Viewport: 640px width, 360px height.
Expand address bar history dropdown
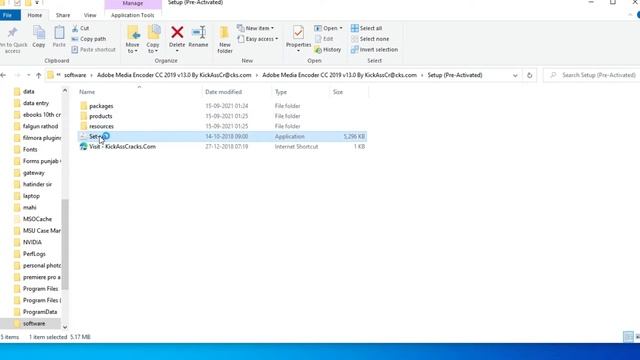point(515,75)
